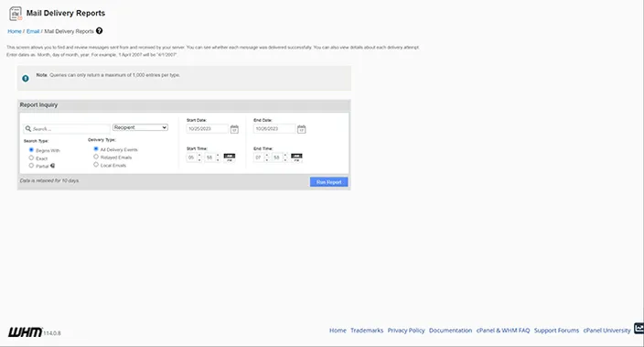644x347 pixels.
Task: Open the cPanel University footer link
Action: [607, 331]
